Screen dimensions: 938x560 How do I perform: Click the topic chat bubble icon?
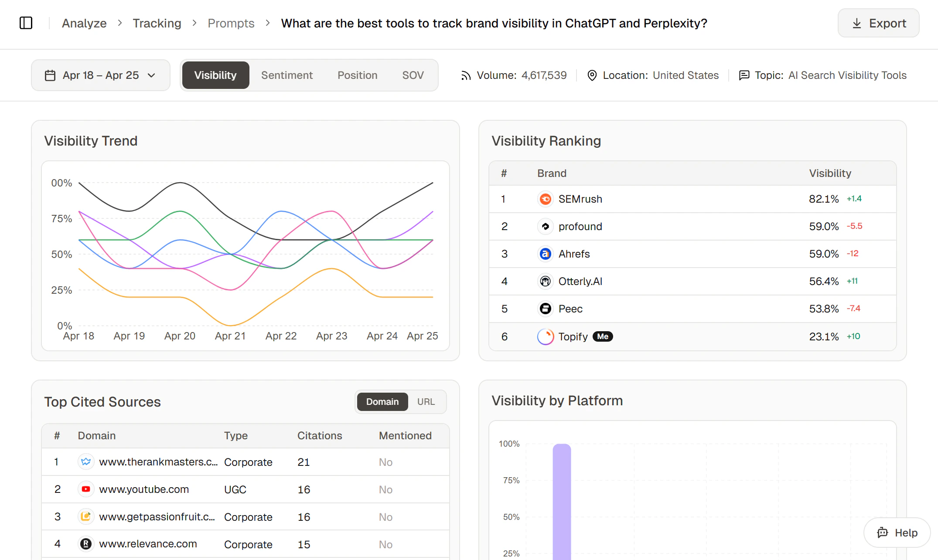point(744,75)
